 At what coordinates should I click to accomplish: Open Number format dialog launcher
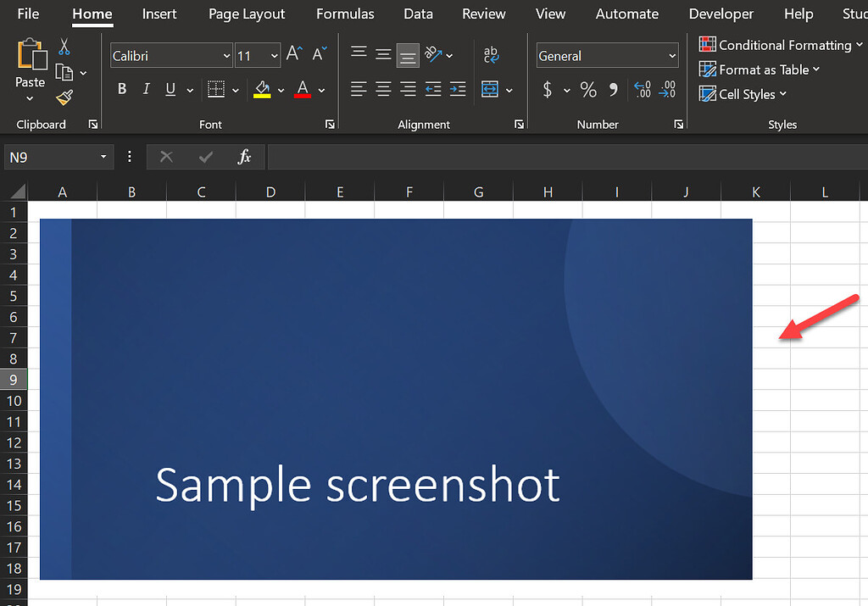coord(679,125)
